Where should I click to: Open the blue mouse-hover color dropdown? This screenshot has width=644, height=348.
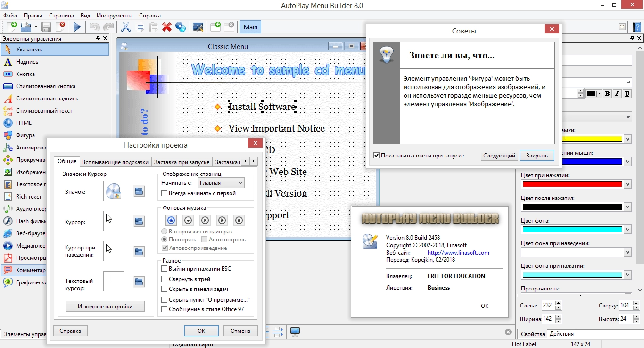click(627, 162)
